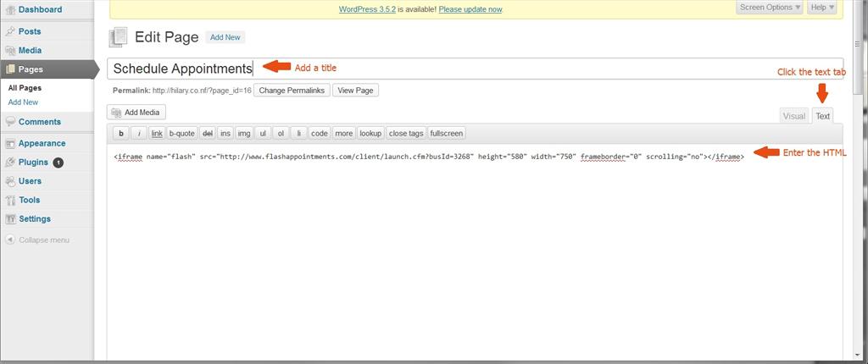Insert an image with img button
868x364 pixels.
click(244, 133)
